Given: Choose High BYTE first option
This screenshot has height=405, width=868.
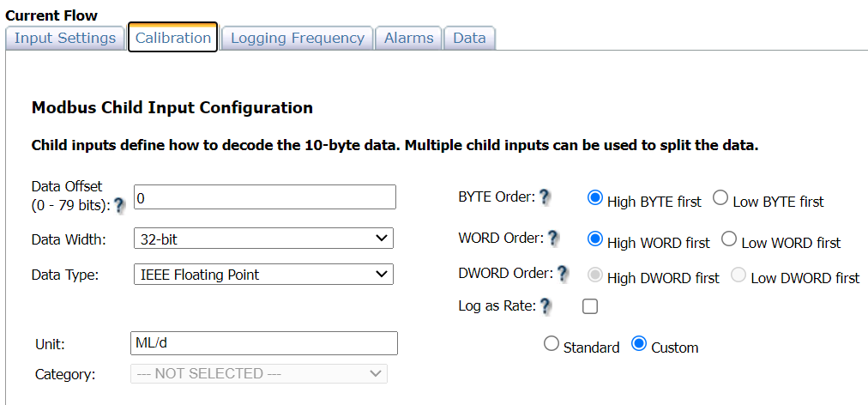Looking at the screenshot, I should pyautogui.click(x=595, y=198).
